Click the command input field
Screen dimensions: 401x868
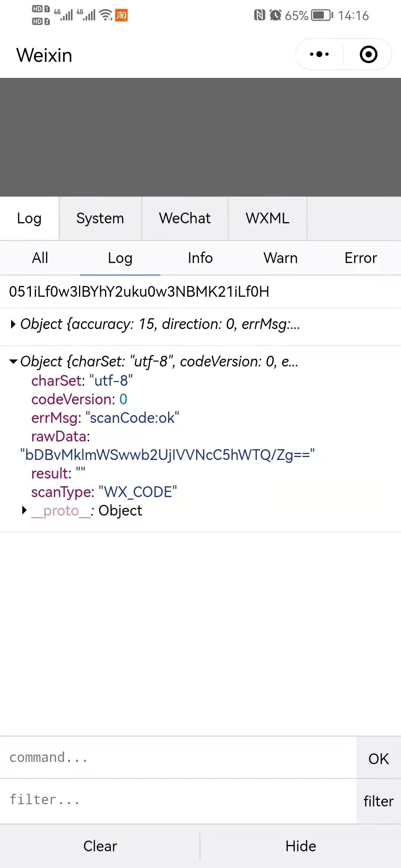tap(178, 757)
